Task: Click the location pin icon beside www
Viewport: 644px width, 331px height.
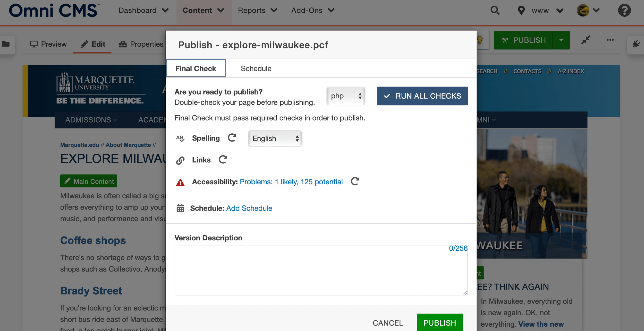Action: tap(521, 11)
